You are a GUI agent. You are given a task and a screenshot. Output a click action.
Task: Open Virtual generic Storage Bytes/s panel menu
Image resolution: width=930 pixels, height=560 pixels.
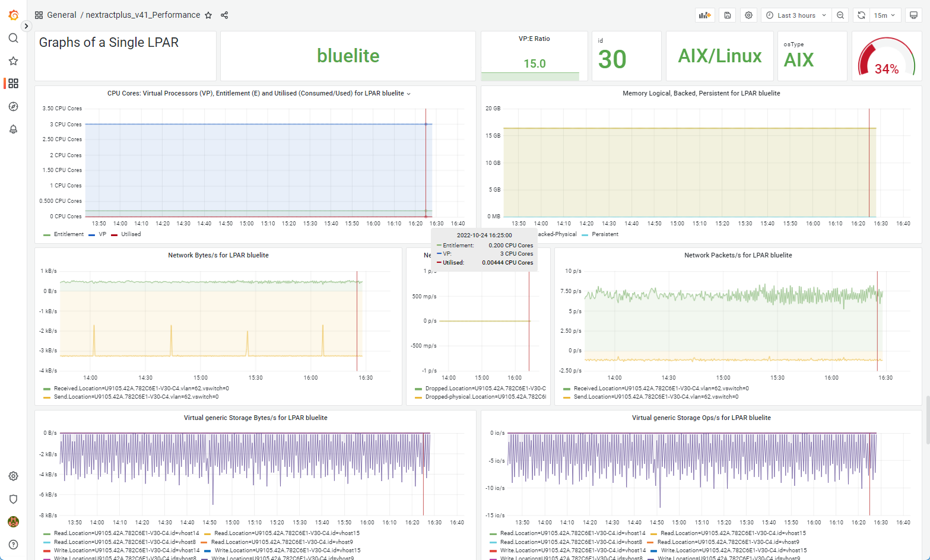(x=256, y=418)
